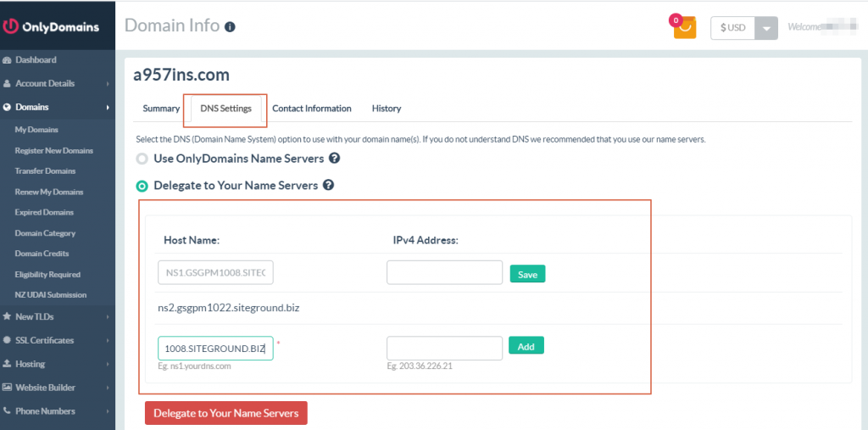This screenshot has width=868, height=430.
Task: Select Delegate to Your Name Servers radio option
Action: coord(142,186)
